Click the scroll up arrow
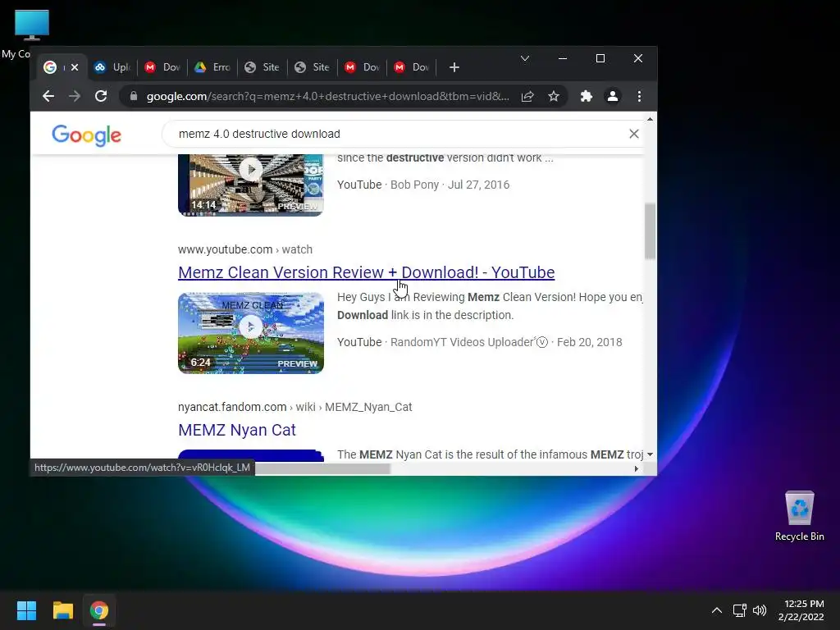The height and width of the screenshot is (630, 840). pyautogui.click(x=650, y=119)
